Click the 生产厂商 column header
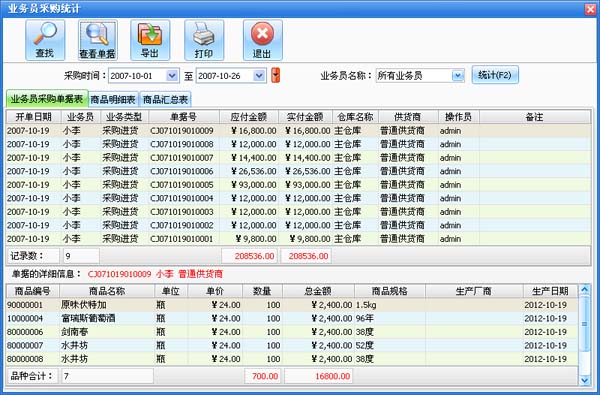This screenshot has width=600, height=395. tap(474, 291)
